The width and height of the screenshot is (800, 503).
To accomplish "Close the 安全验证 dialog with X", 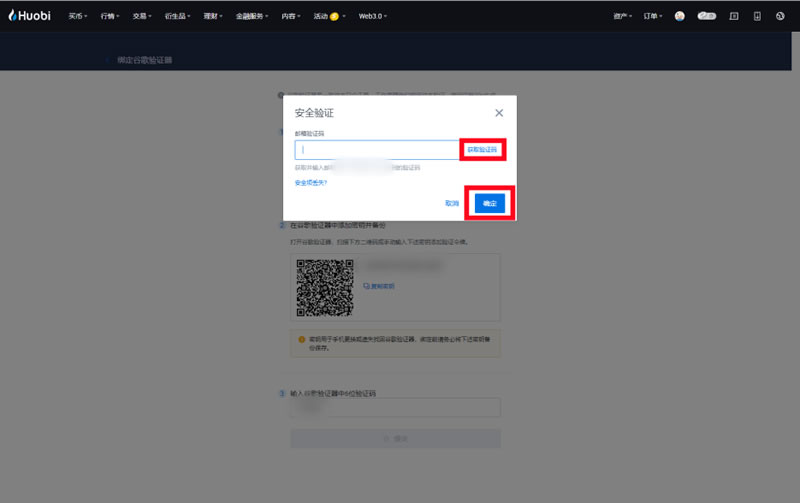I will 499,113.
